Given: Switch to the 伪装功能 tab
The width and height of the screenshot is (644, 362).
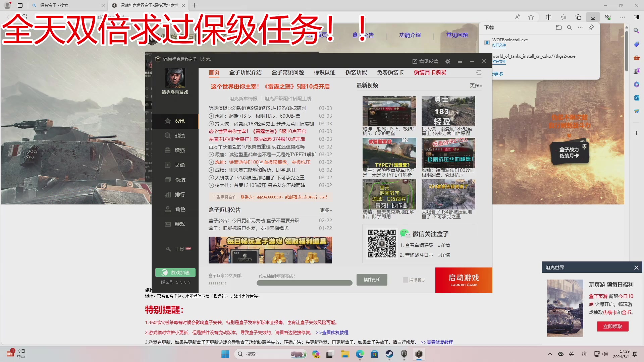Looking at the screenshot, I should click(356, 73).
